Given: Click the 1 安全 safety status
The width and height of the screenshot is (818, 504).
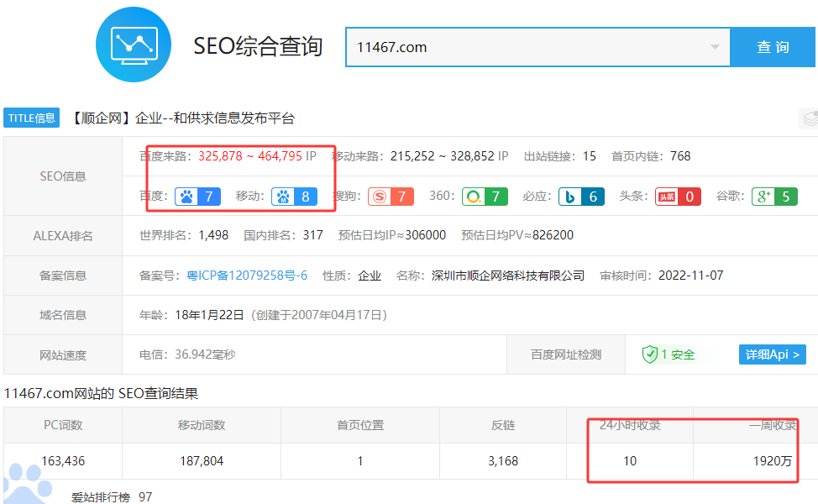Looking at the screenshot, I should pyautogui.click(x=678, y=354).
